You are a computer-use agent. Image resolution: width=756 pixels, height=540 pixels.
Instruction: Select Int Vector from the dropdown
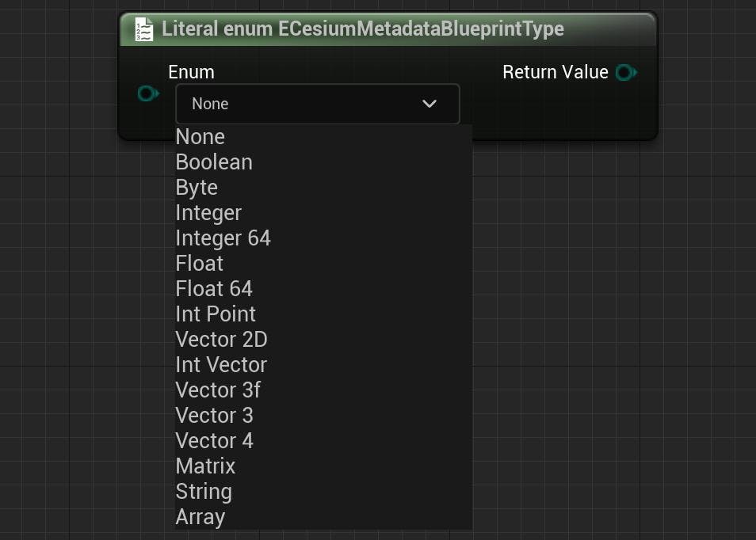click(221, 365)
